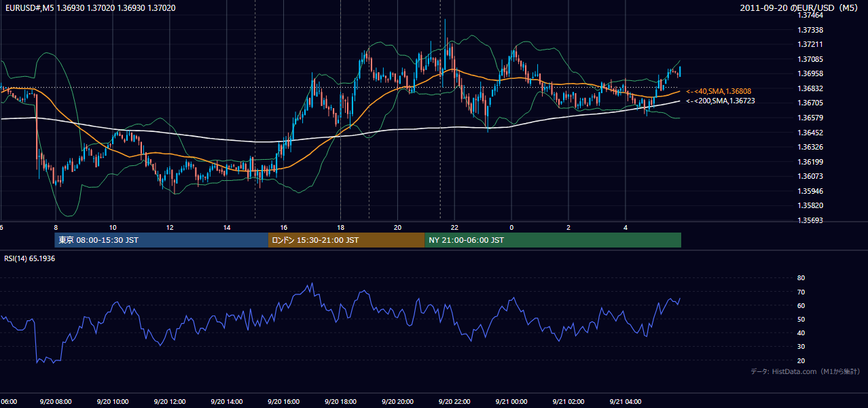The image size is (868, 408).
Task: Click the 9/20 10:00 bottom time label
Action: (x=113, y=402)
